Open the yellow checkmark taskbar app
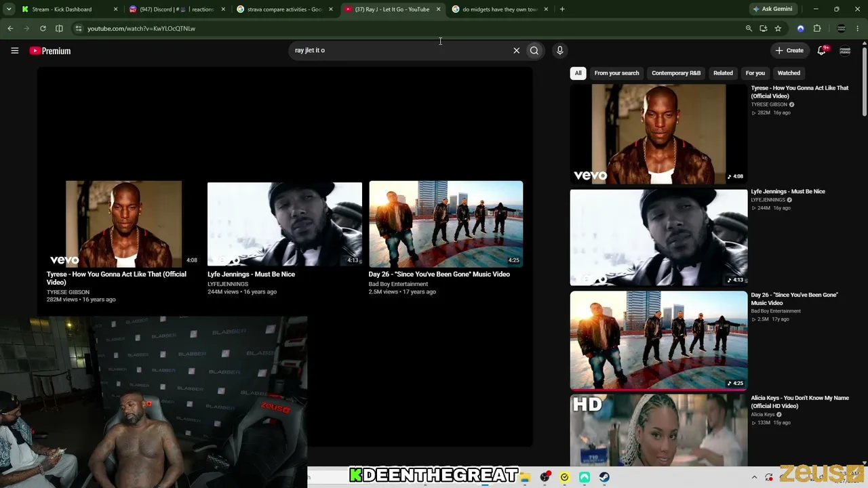Image resolution: width=868 pixels, height=488 pixels. pyautogui.click(x=564, y=477)
